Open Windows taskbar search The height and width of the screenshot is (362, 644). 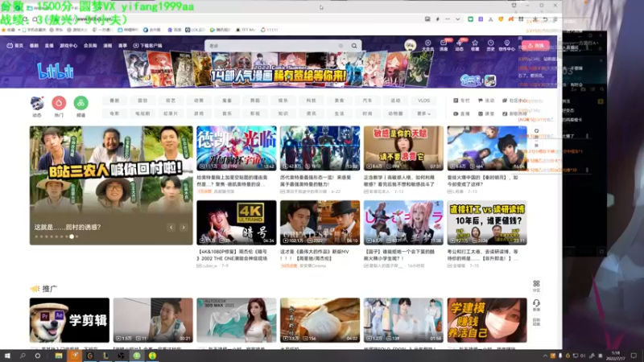(23, 356)
